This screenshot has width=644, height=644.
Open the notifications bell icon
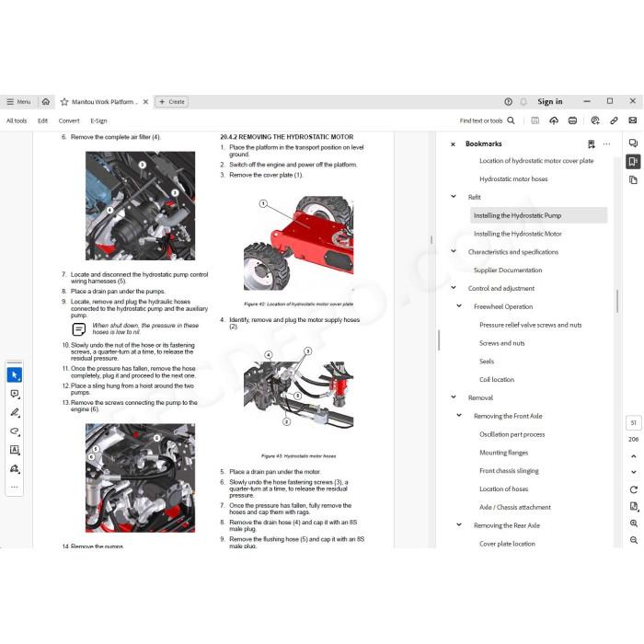click(523, 101)
